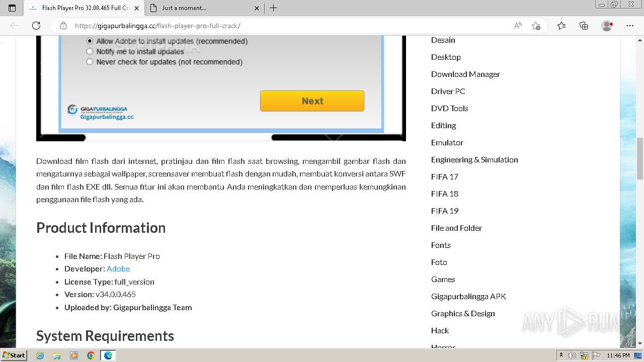Click Uploaded by Gigapurbalingga Team text
The height and width of the screenshot is (362, 644).
pyautogui.click(x=128, y=307)
